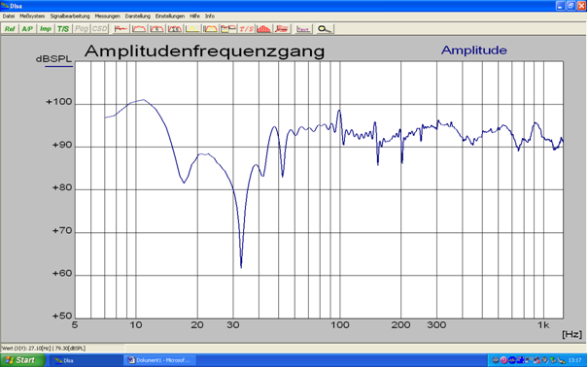This screenshot has width=588, height=368.
Task: Click the dBSPL axis label
Action: pyautogui.click(x=53, y=59)
